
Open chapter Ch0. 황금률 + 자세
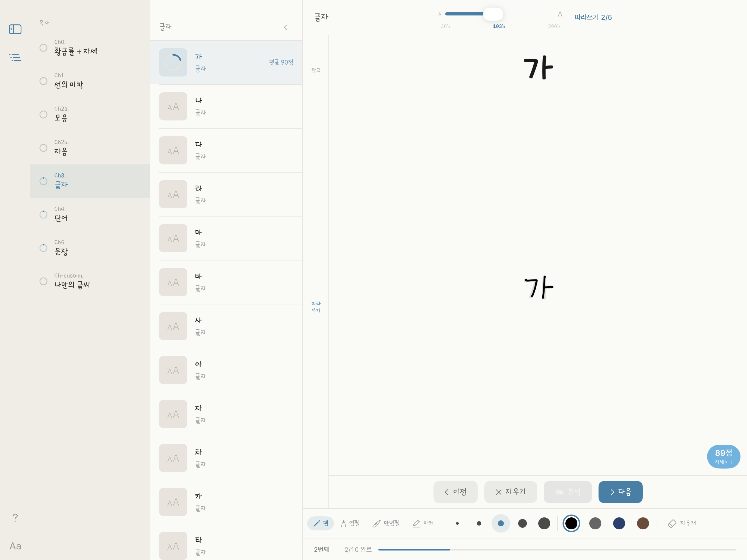[x=90, y=47]
